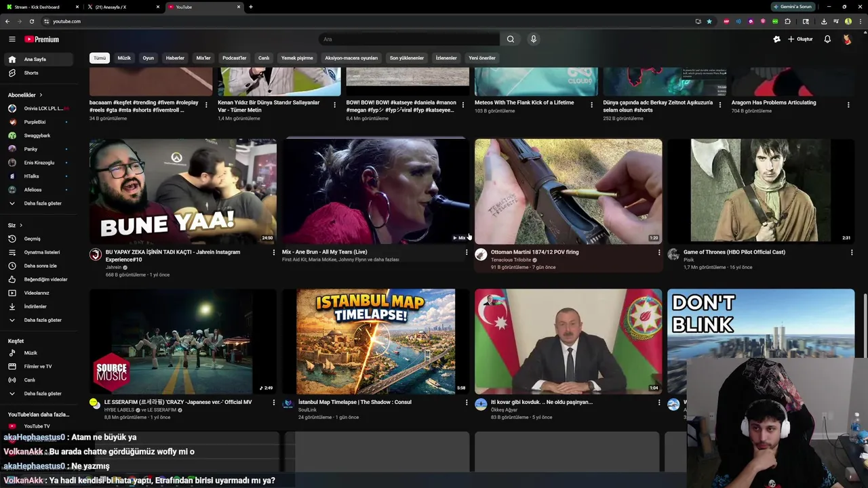
Task: Click the YouTube search input field
Action: pos(410,39)
